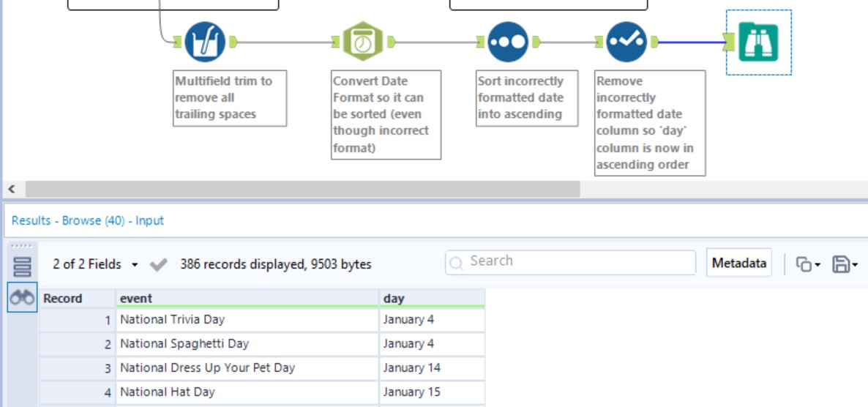Click the checkmark next to fields count
Screen dimensions: 868x407
158,265
